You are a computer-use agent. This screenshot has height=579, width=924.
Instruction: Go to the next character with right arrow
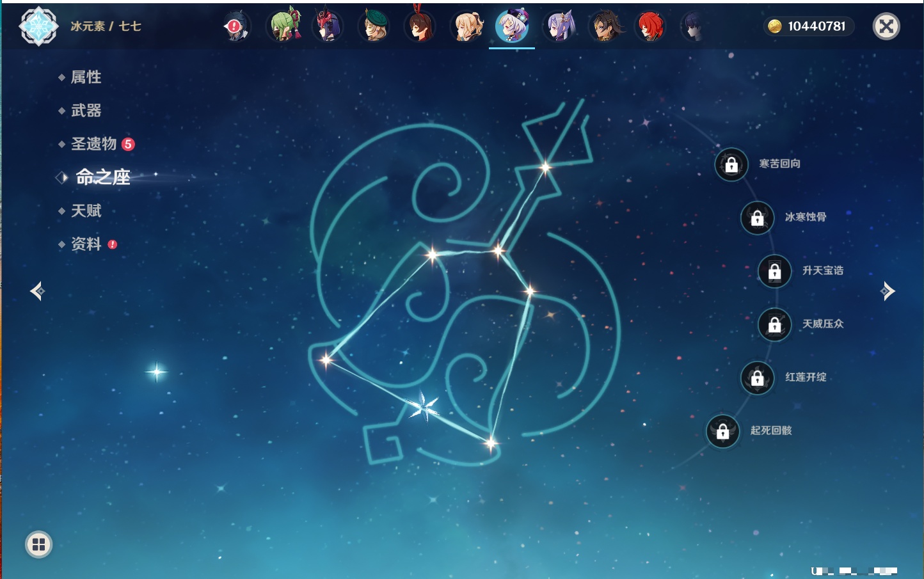(x=888, y=291)
